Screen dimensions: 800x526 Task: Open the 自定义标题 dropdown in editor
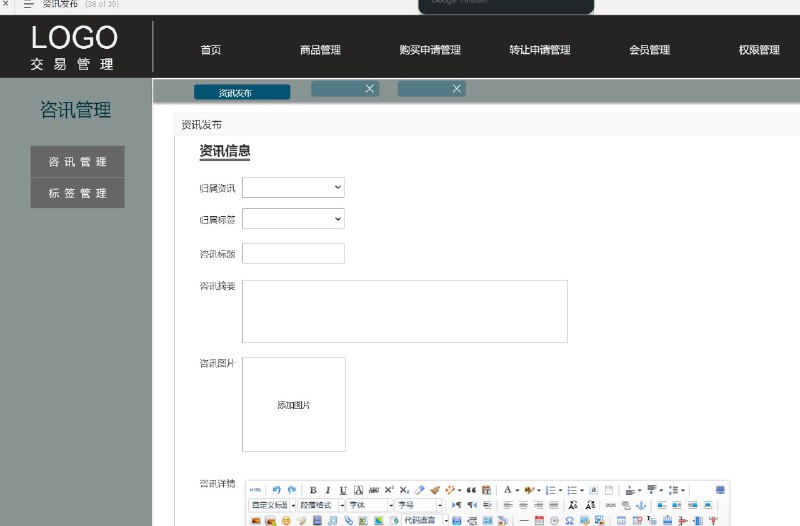pos(273,505)
